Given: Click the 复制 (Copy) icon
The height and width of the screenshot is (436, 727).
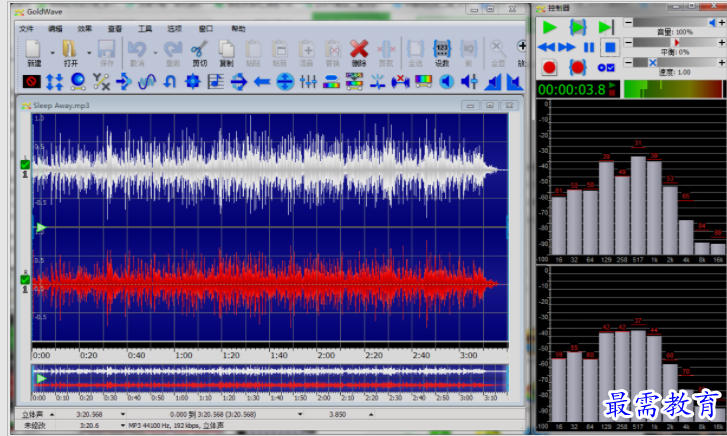Looking at the screenshot, I should tap(226, 49).
